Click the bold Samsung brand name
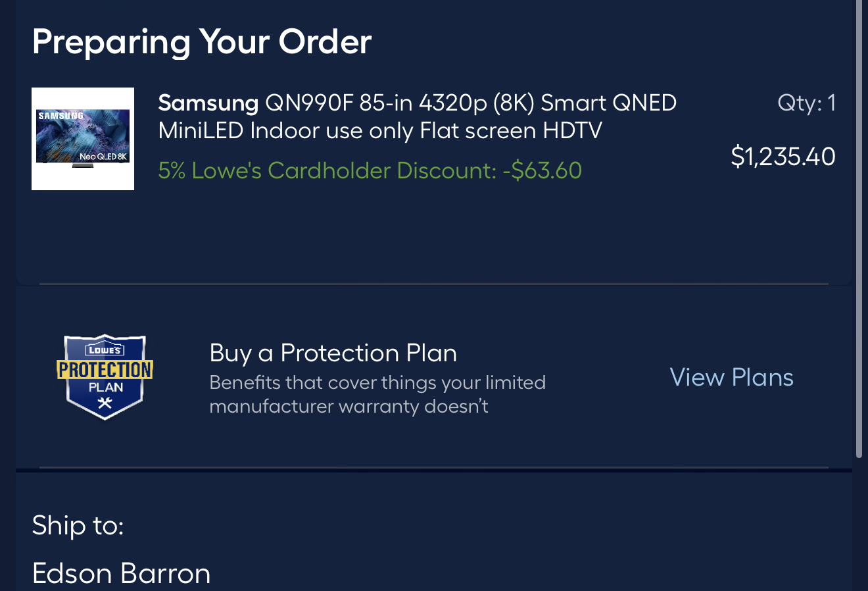 208,103
